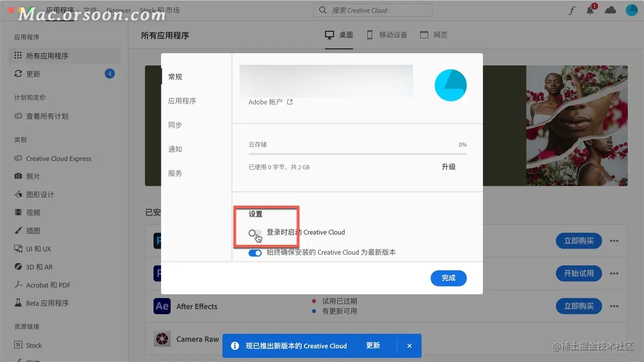Click the promotional portrait image
Image resolution: width=644 pixels, height=362 pixels.
(x=577, y=126)
